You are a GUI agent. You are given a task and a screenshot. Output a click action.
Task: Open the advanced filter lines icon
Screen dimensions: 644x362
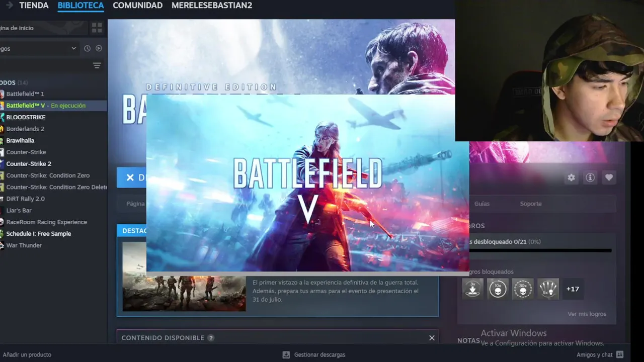point(97,65)
